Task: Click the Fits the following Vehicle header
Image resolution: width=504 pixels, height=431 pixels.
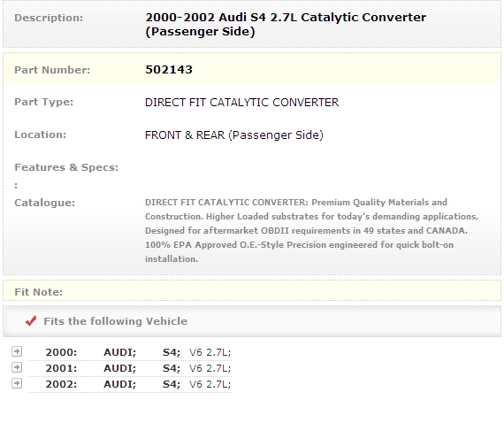Action: pyautogui.click(x=116, y=321)
